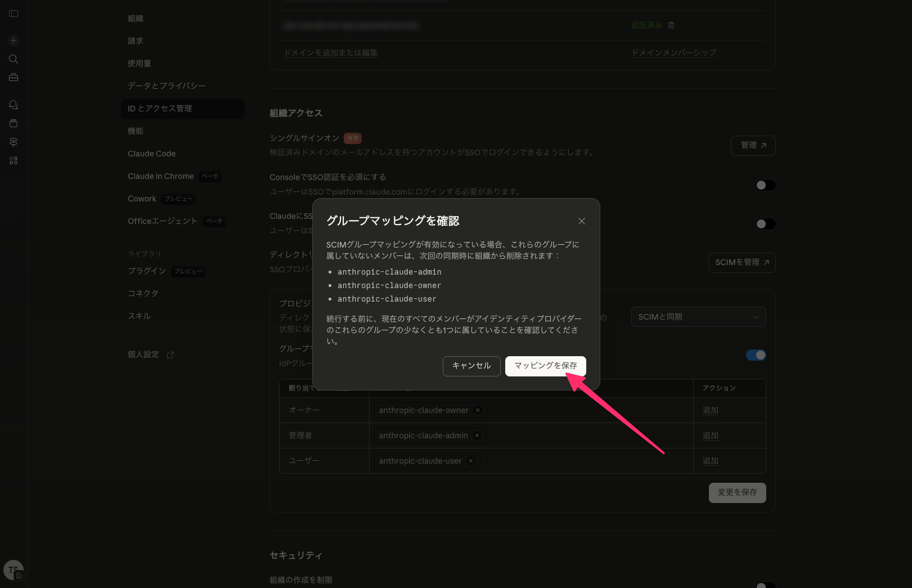Disable the group mapping toggle

(756, 355)
